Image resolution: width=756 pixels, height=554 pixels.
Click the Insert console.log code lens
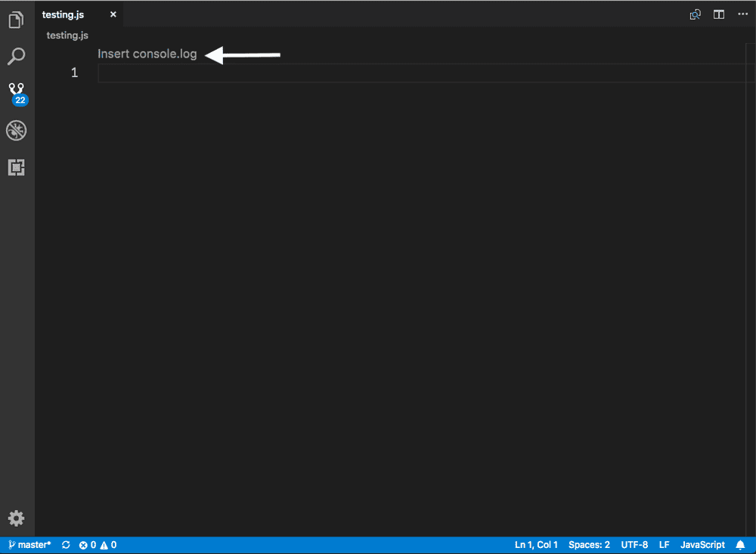pyautogui.click(x=147, y=54)
